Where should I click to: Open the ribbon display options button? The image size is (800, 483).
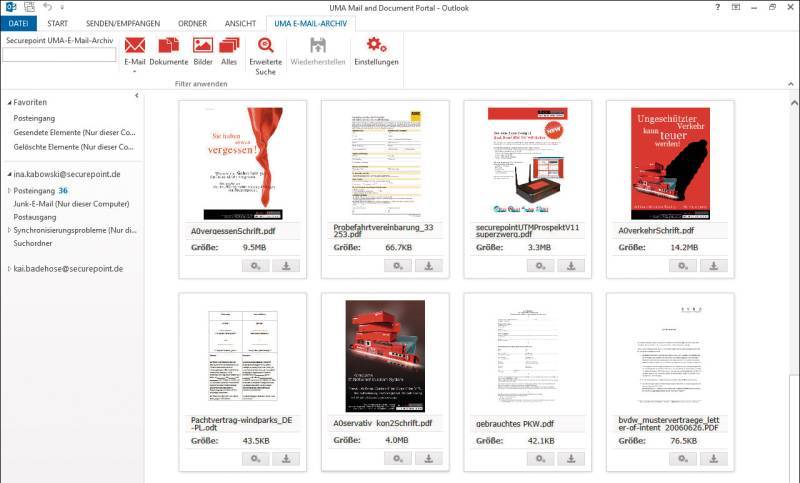pyautogui.click(x=736, y=7)
